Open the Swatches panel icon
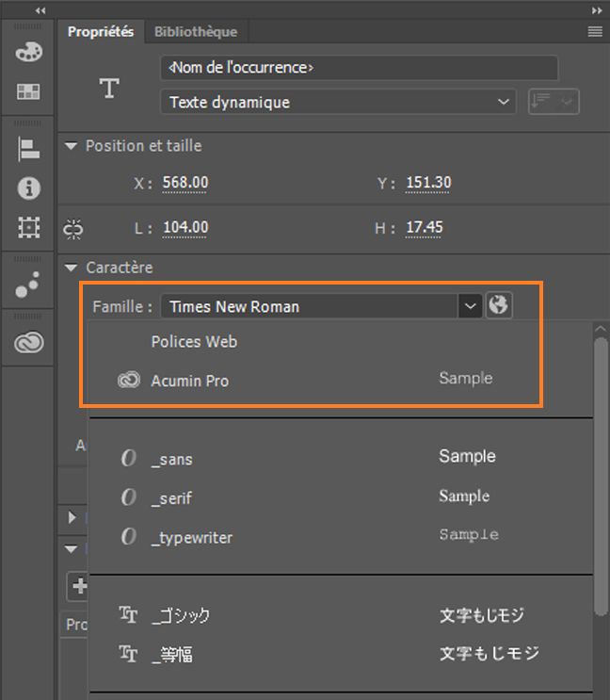The width and height of the screenshot is (610, 700). click(x=28, y=91)
